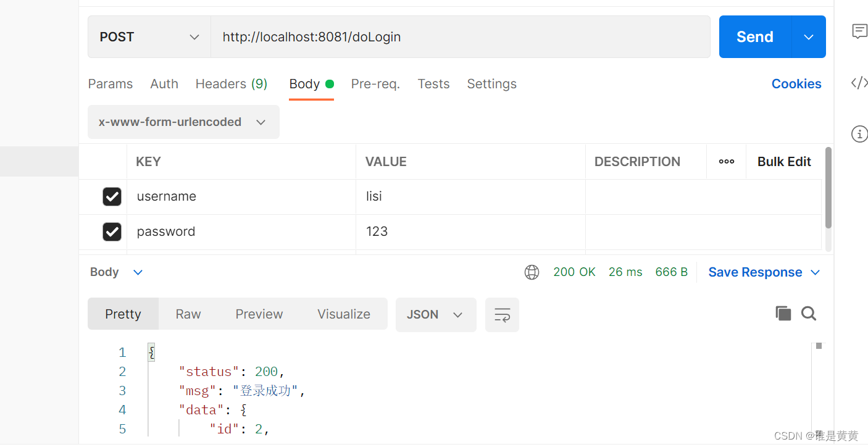This screenshot has height=447, width=868.
Task: Click the request URL field
Action: click(461, 37)
